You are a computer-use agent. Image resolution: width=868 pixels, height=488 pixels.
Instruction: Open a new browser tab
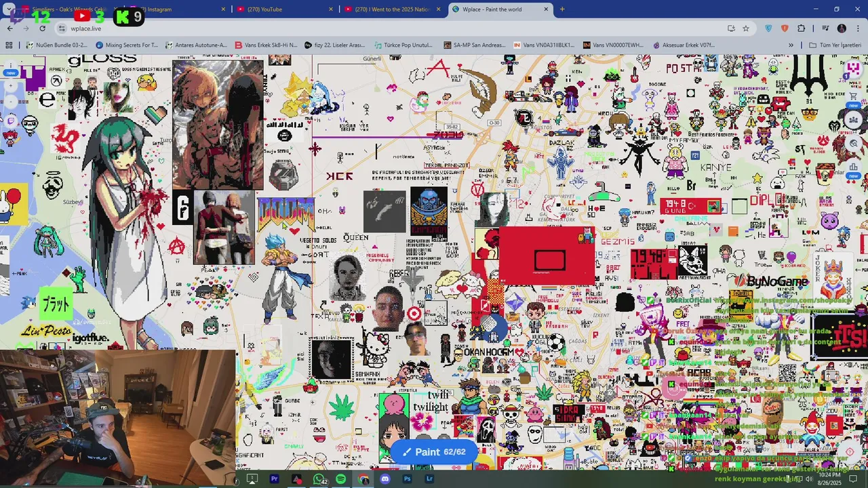(x=562, y=9)
